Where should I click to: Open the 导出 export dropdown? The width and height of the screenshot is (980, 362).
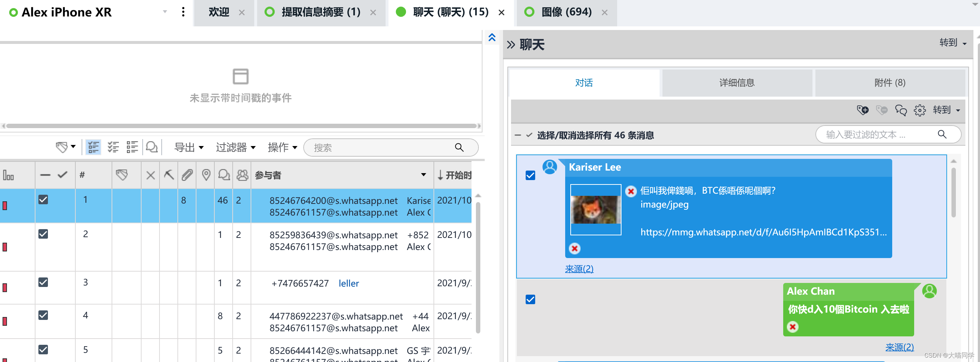click(189, 147)
